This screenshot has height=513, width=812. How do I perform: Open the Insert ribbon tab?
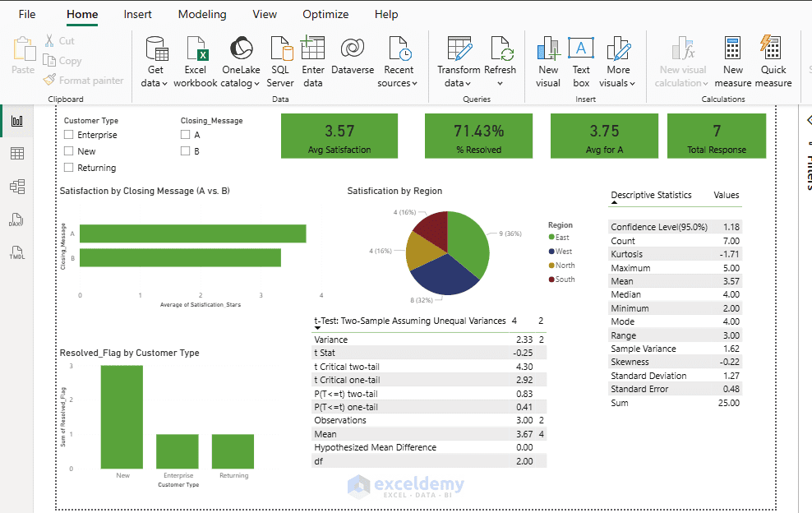click(137, 14)
